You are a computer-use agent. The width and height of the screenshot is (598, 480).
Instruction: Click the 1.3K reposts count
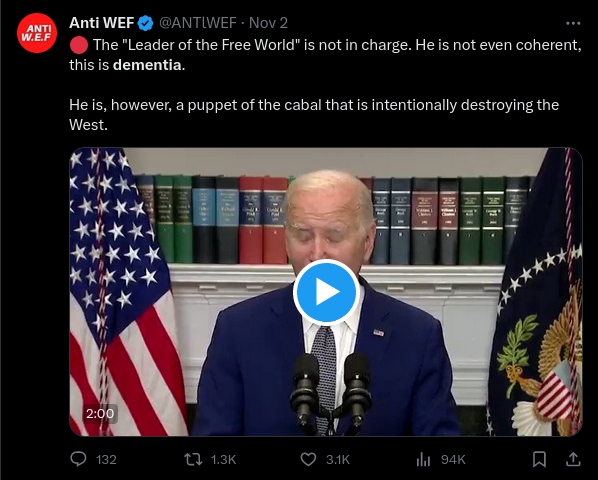pyautogui.click(x=223, y=459)
